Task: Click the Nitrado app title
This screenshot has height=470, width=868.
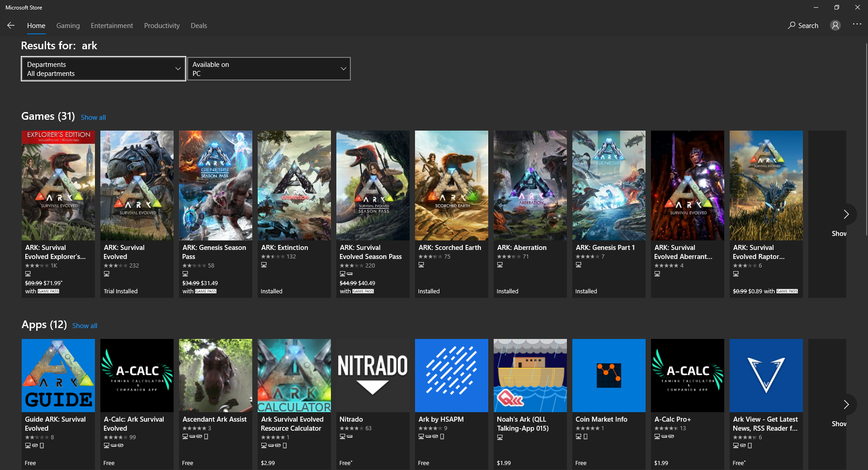Action: (x=351, y=419)
